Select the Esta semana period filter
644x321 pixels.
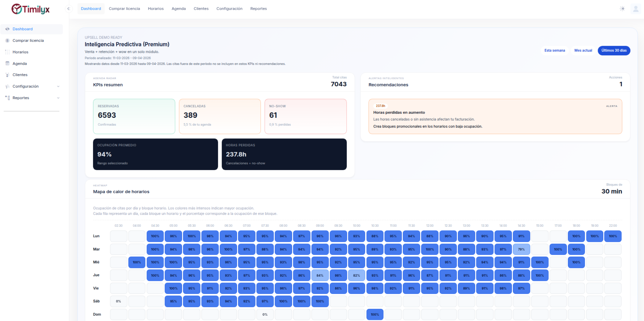coord(555,50)
